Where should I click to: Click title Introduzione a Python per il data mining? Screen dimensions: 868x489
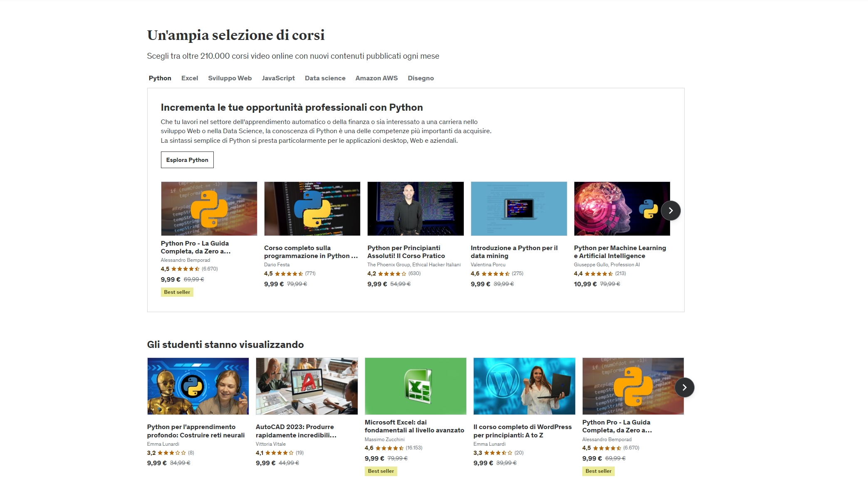pos(514,252)
